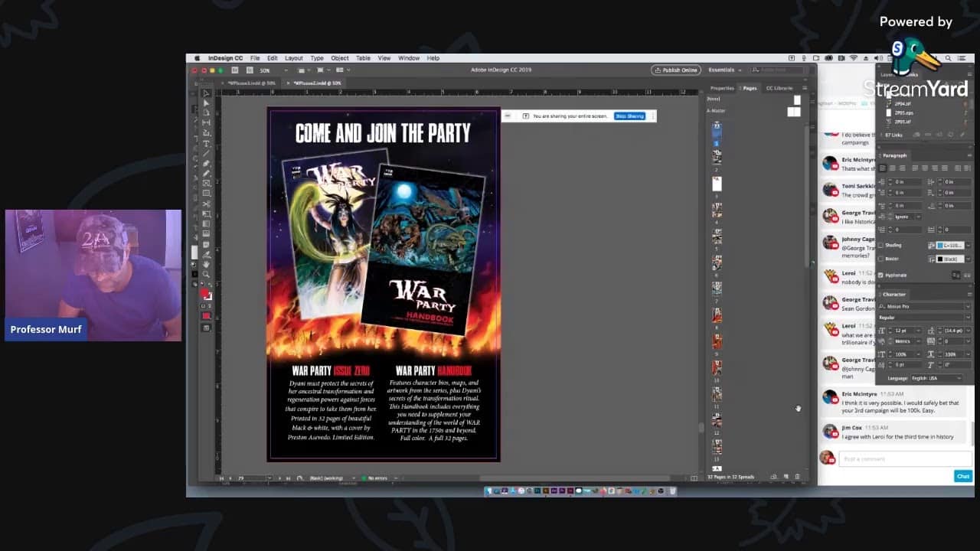
Task: Select the Pen tool
Action: [x=206, y=163]
